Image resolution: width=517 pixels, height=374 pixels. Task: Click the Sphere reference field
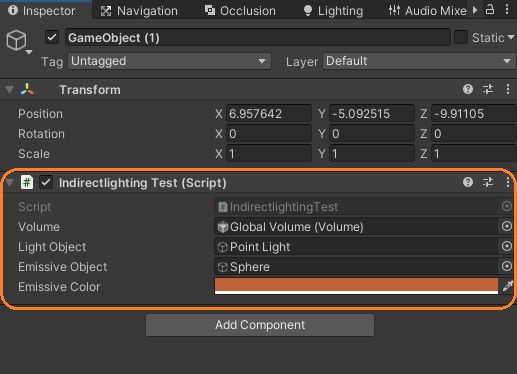coord(356,267)
